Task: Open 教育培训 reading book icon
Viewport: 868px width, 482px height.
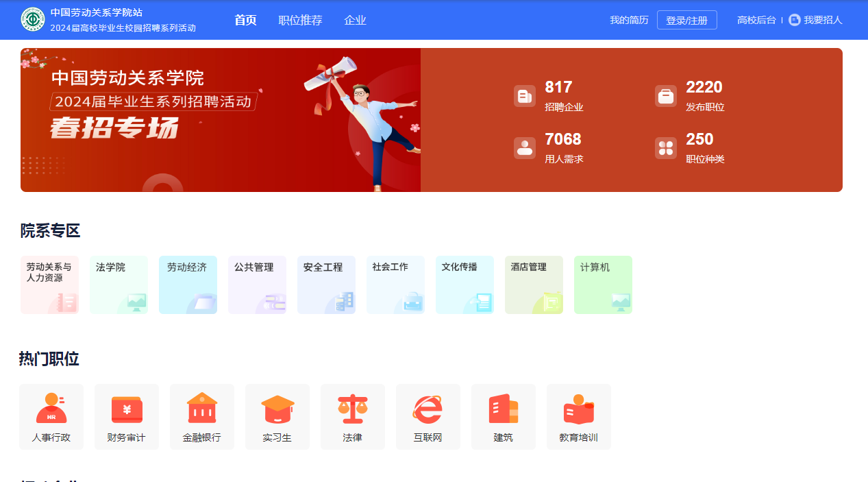Action: tap(579, 409)
